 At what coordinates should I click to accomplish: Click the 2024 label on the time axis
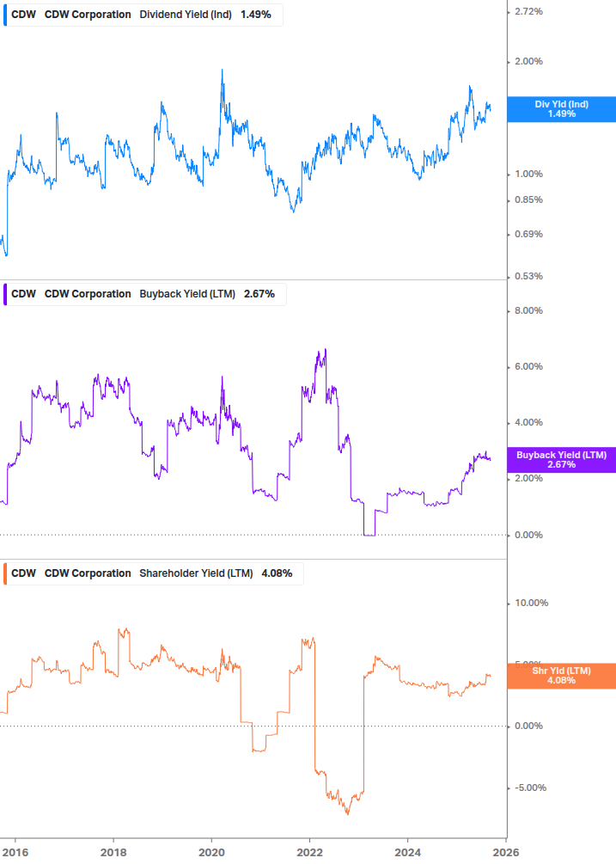[x=407, y=853]
